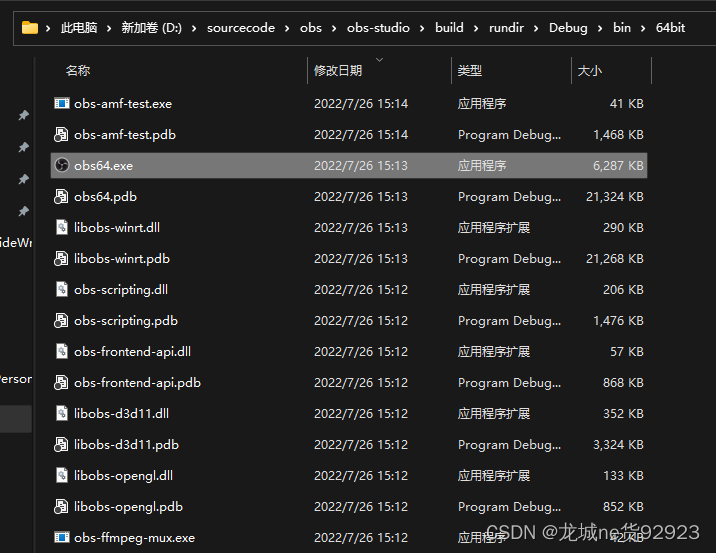Expand the chevron after 此电脑 in the path
The image size is (716, 553).
click(x=109, y=28)
